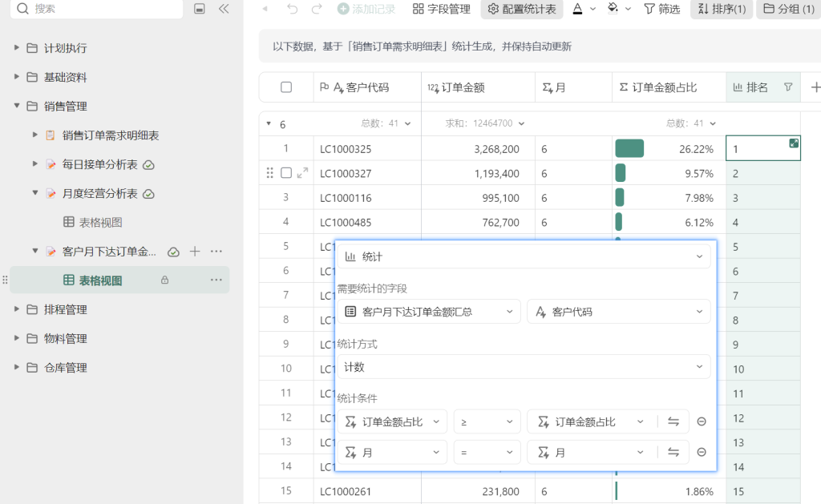Viewport: 821px width, 504px height.
Task: Click the search box in sidebar
Action: 97,8
